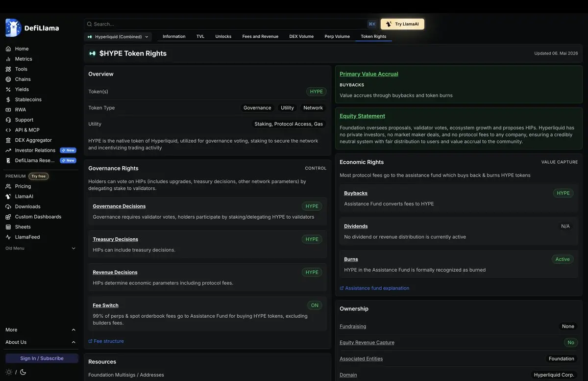The height and width of the screenshot is (381, 588).
Task: Click Sign In / Subscribe button
Action: (x=42, y=358)
